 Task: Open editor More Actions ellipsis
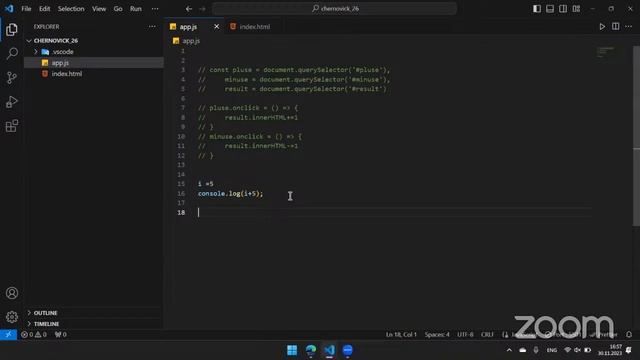[x=629, y=27]
